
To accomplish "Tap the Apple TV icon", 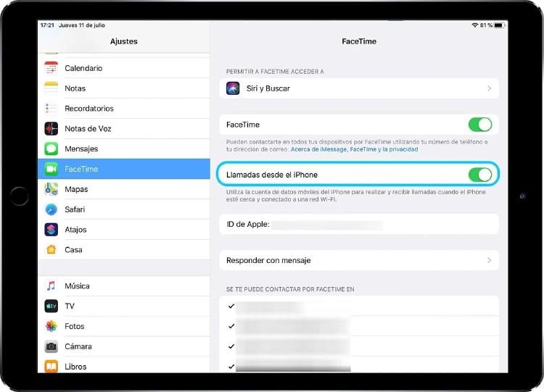I will click(51, 306).
